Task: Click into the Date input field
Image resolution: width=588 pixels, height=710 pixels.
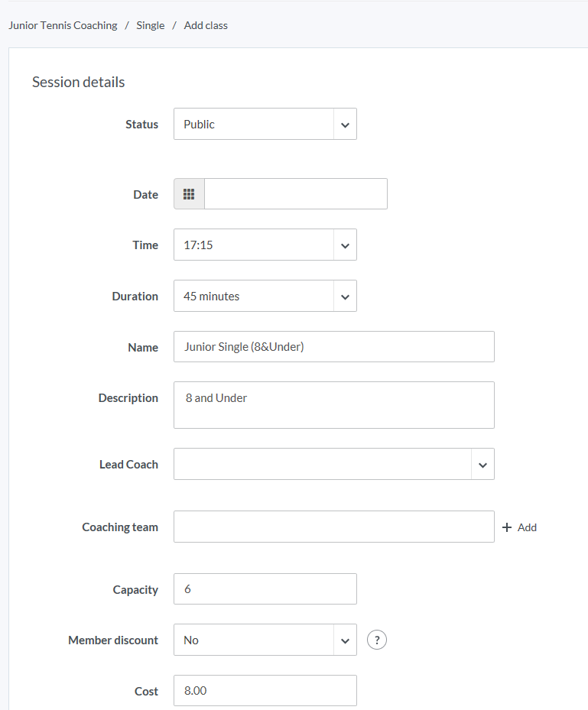Action: click(x=295, y=194)
